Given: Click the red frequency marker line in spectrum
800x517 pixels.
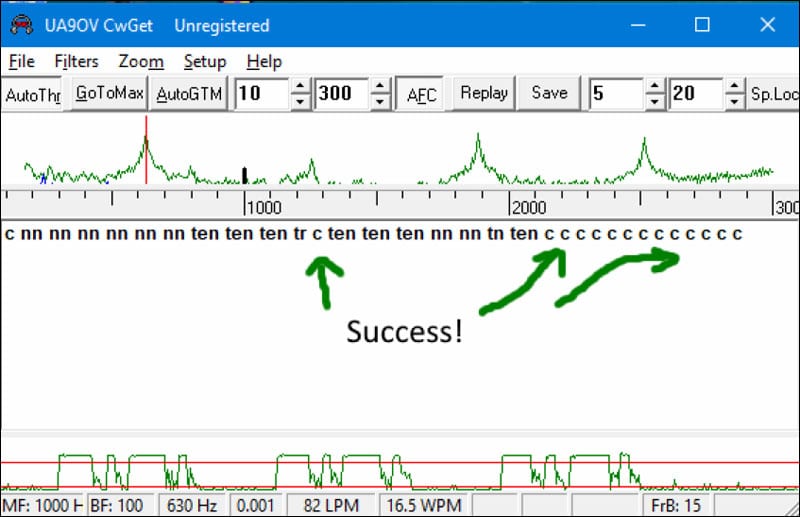Looking at the screenshot, I should point(146,150).
